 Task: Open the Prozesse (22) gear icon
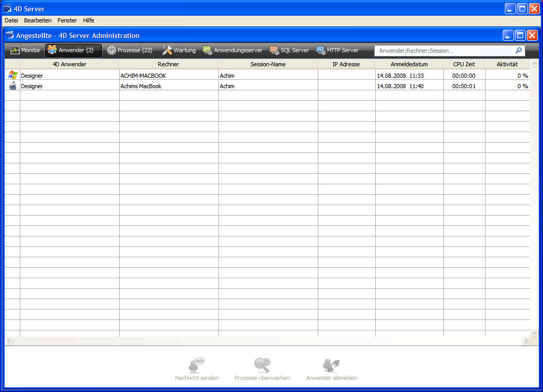(111, 51)
